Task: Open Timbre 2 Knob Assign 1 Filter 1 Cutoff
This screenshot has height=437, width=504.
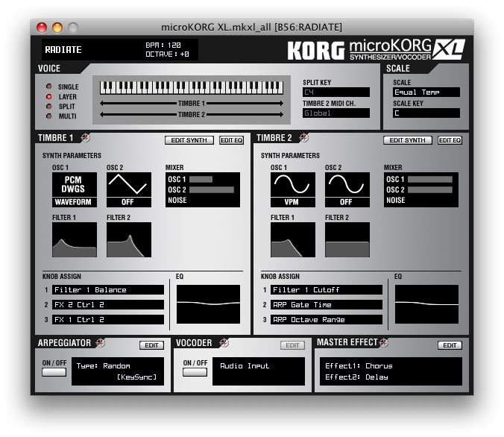Action: coord(327,290)
